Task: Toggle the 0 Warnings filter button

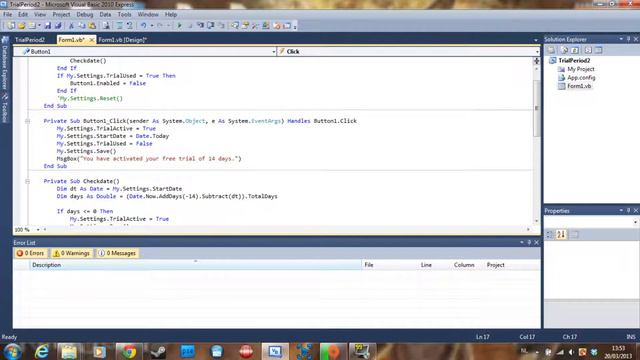Action: tap(71, 253)
